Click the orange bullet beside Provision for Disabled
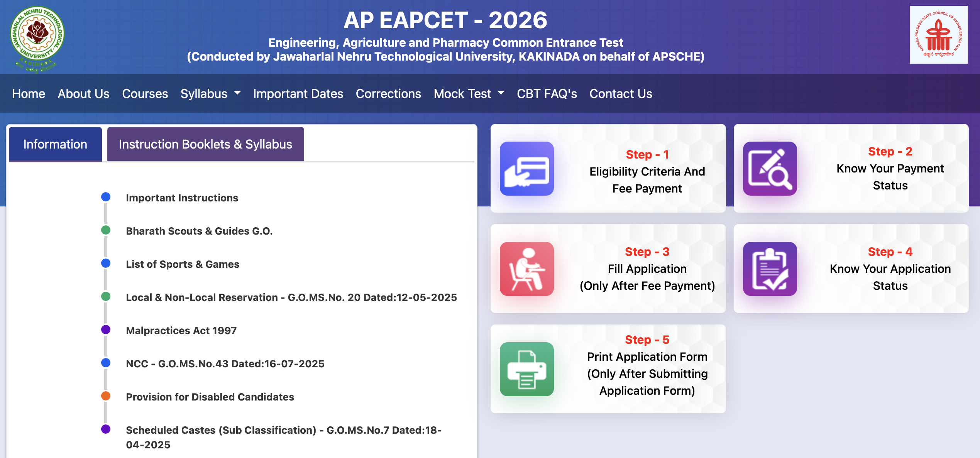980x458 pixels. (105, 395)
